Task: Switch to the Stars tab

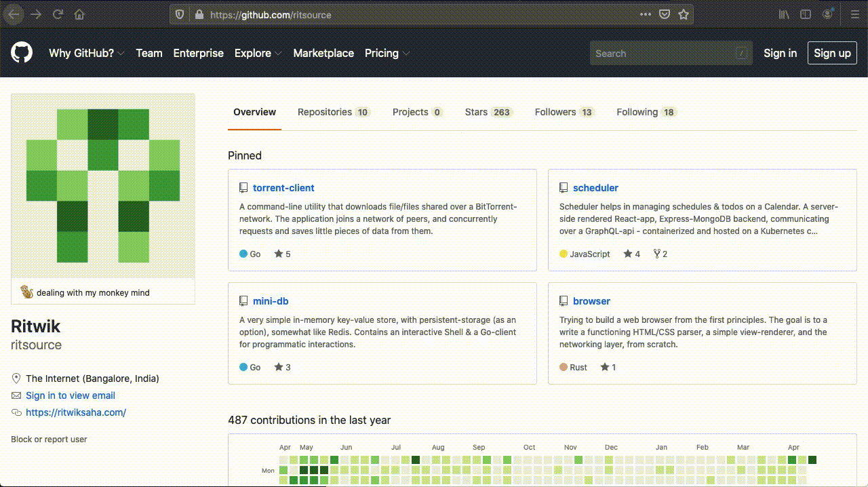Action: pos(488,112)
